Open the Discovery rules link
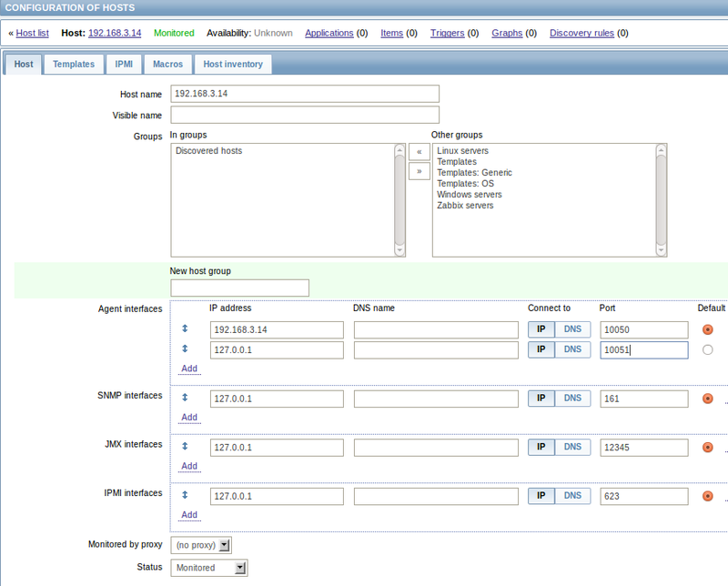 tap(581, 33)
